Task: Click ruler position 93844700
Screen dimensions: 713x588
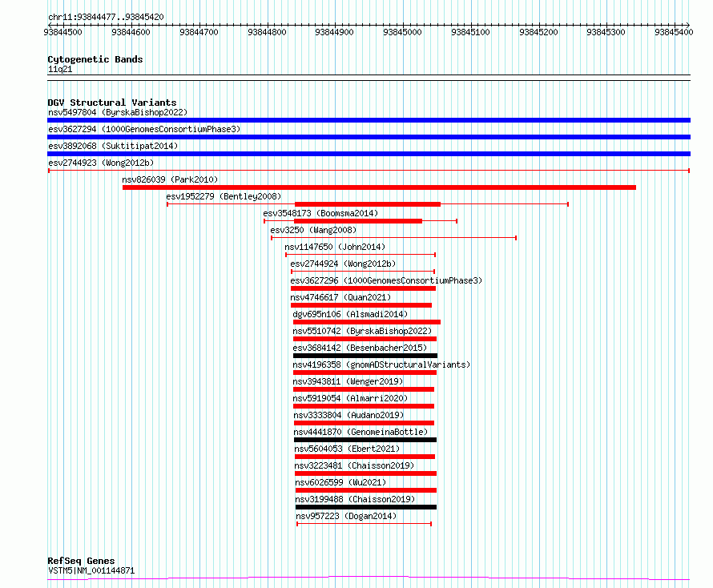Action: pos(199,32)
